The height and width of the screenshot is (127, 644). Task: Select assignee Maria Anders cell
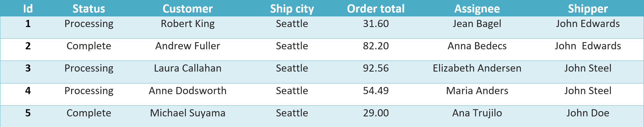(x=477, y=91)
